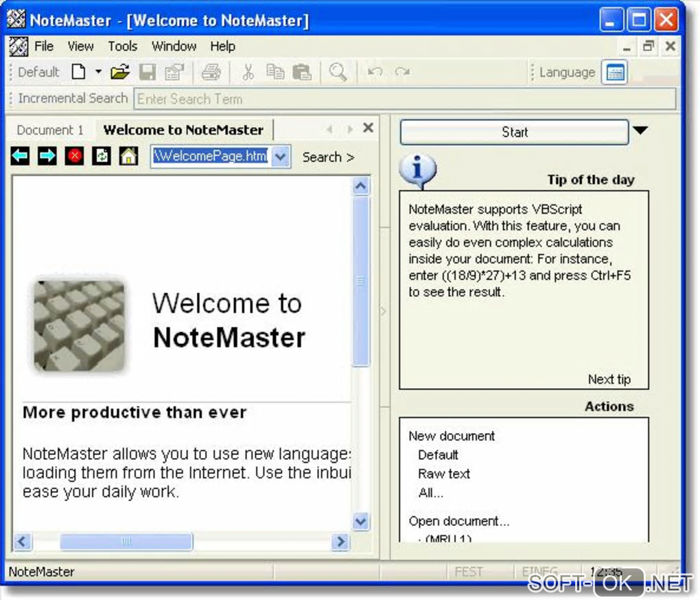Create a new document with toolbar page icon

coord(78,71)
